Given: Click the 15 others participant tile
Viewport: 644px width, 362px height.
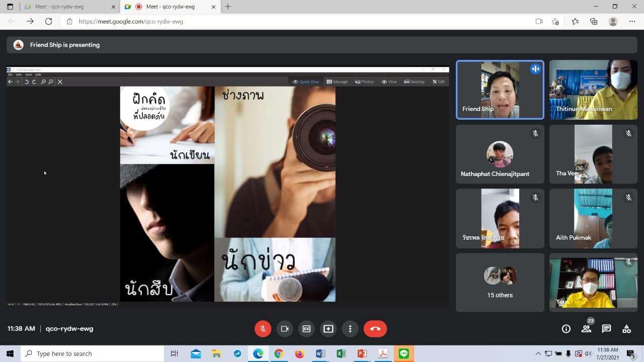Looking at the screenshot, I should 500,282.
